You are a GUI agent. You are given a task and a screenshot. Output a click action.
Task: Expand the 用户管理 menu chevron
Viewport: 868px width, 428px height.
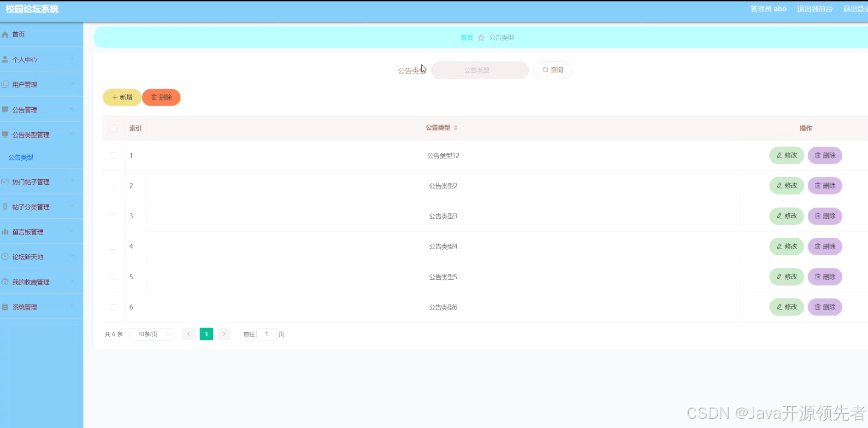[72, 84]
